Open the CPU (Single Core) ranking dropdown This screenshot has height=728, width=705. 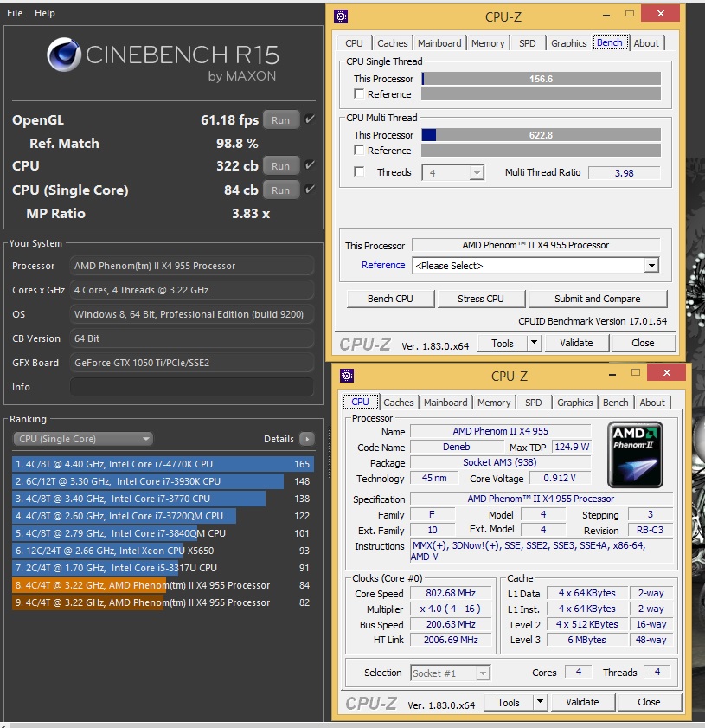tap(84, 439)
